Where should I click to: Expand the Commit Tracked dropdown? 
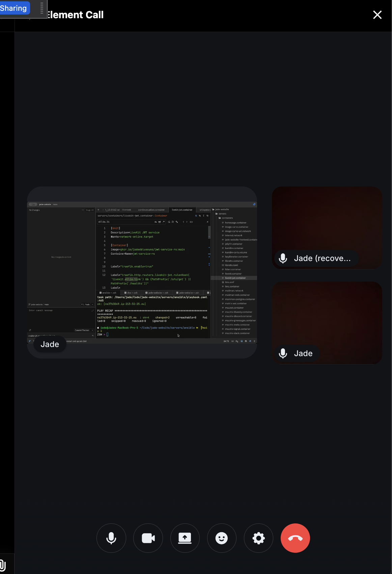click(93, 330)
